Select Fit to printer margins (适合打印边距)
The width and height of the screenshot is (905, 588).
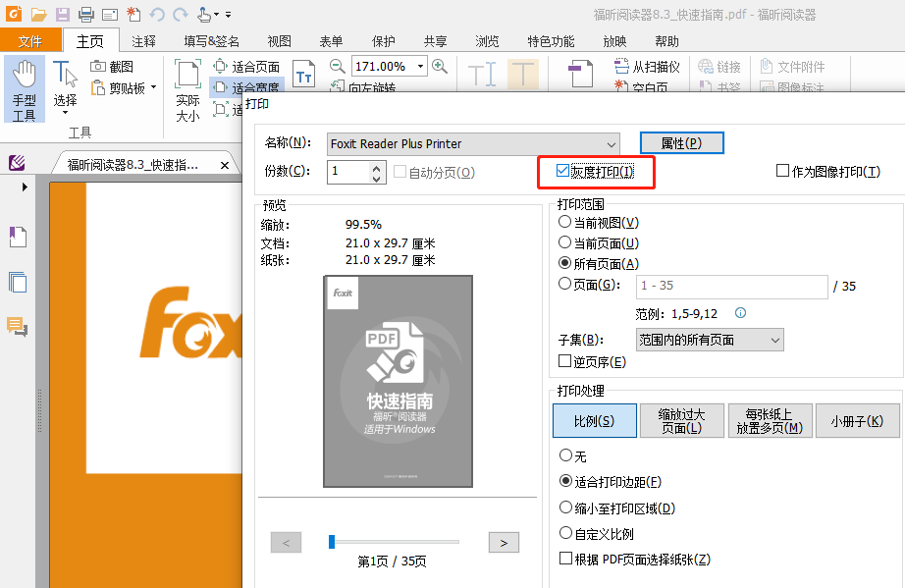pyautogui.click(x=565, y=481)
